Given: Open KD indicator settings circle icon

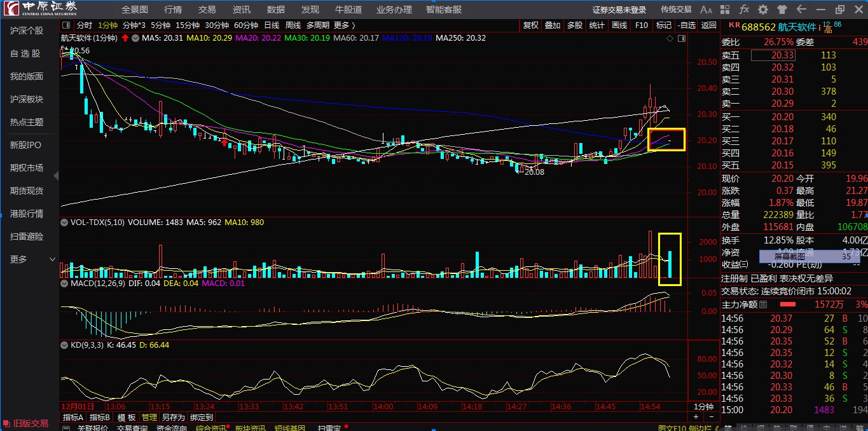Looking at the screenshot, I should [x=64, y=345].
